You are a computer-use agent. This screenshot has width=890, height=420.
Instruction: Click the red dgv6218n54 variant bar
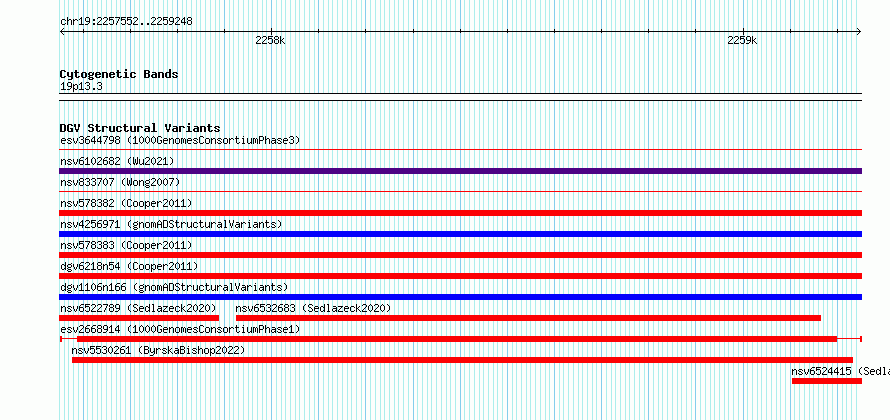460,276
